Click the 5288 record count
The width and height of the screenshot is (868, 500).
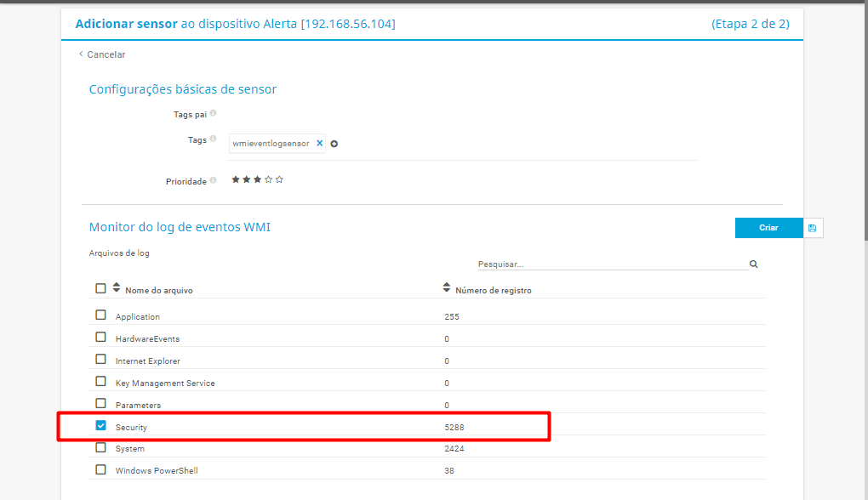pos(454,428)
